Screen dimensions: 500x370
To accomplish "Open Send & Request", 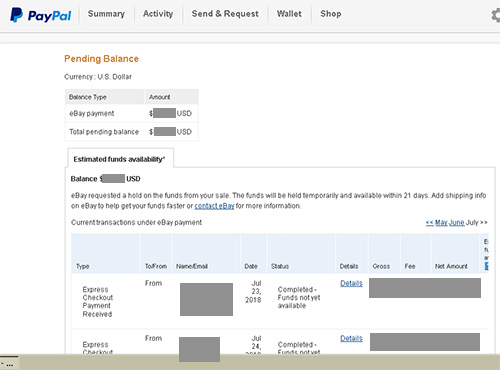I will (x=225, y=14).
